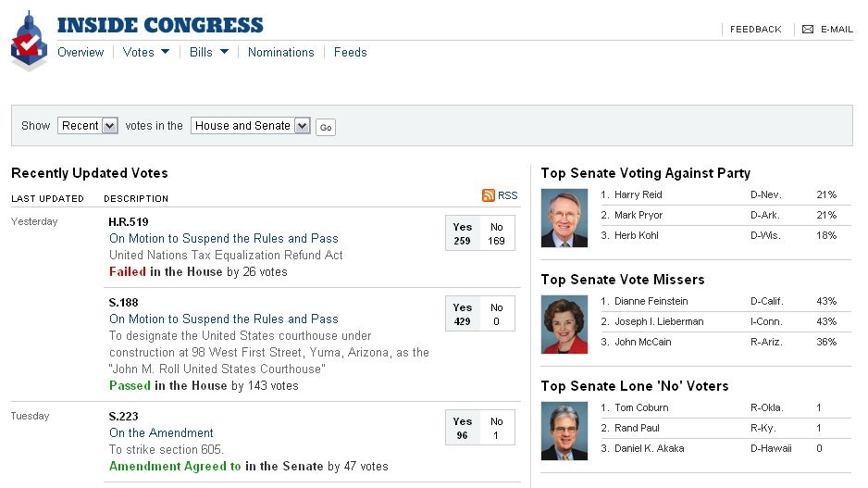Open H.R.519 Motion to Suspend the Rules link
Viewport: 868px width, 488px height.
click(x=223, y=239)
